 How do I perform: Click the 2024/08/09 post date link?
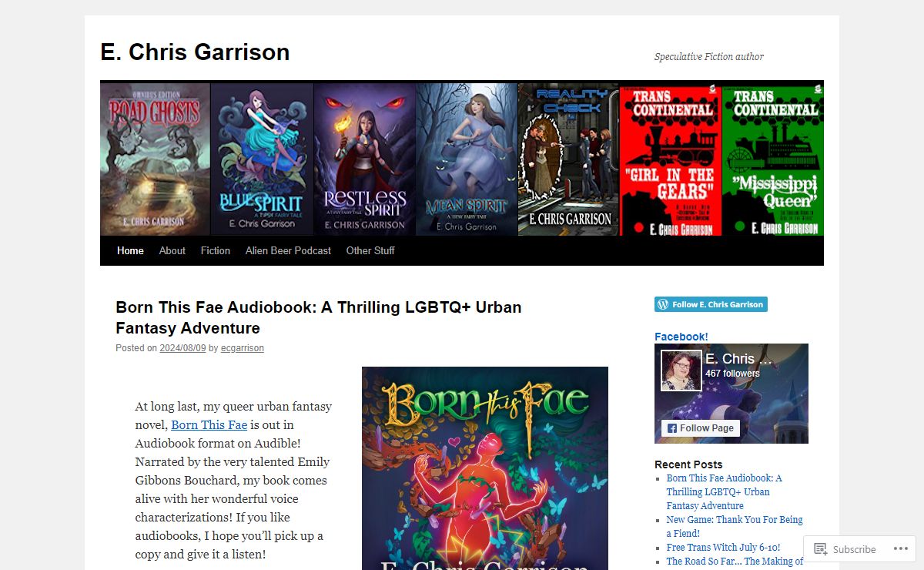click(x=182, y=348)
